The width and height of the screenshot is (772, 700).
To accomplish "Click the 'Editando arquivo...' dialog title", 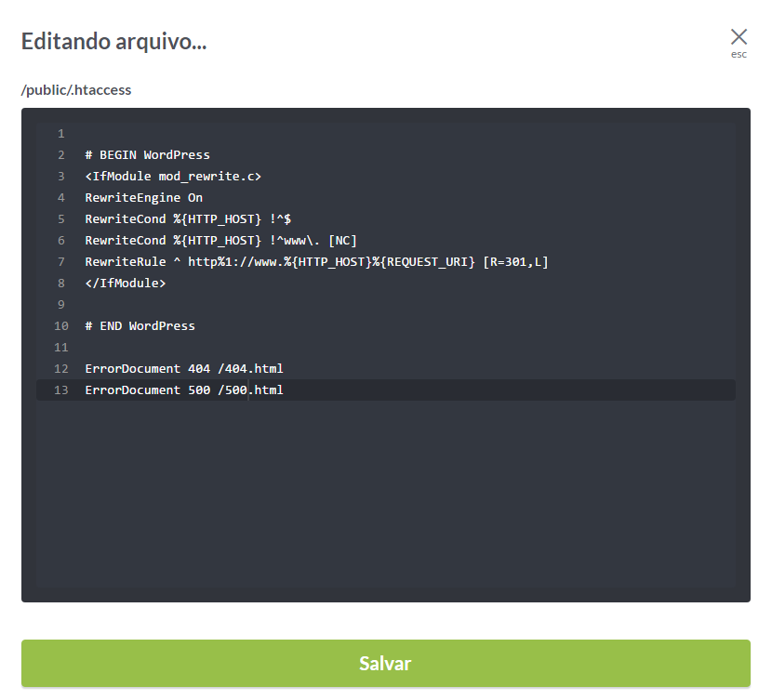I will coord(113,42).
